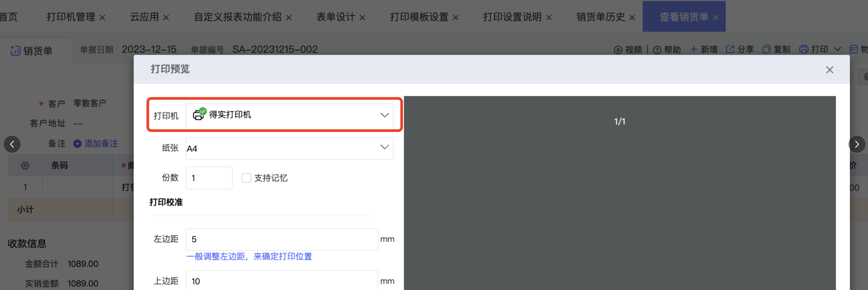
Task: Go to the previous item with left arrow
Action: [x=12, y=144]
